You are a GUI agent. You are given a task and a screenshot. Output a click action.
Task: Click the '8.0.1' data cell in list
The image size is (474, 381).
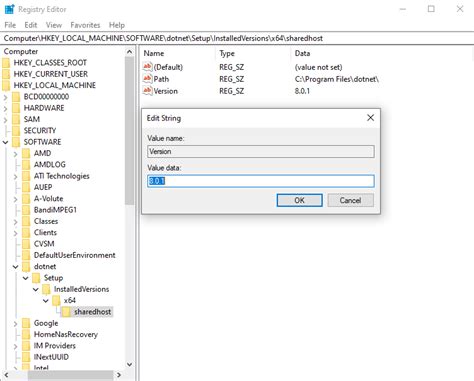(x=302, y=91)
